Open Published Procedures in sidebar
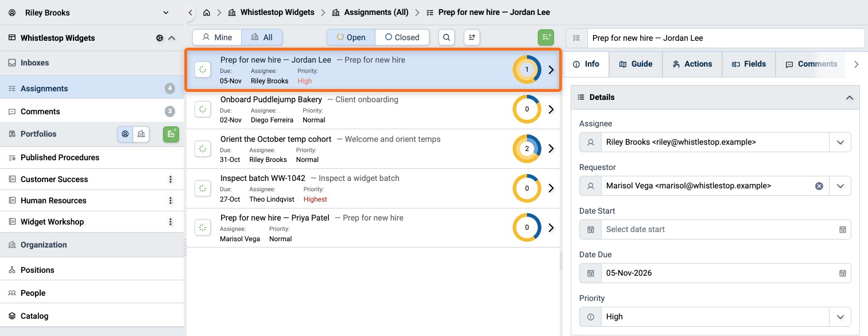Image resolution: width=868 pixels, height=336 pixels. tap(92, 157)
